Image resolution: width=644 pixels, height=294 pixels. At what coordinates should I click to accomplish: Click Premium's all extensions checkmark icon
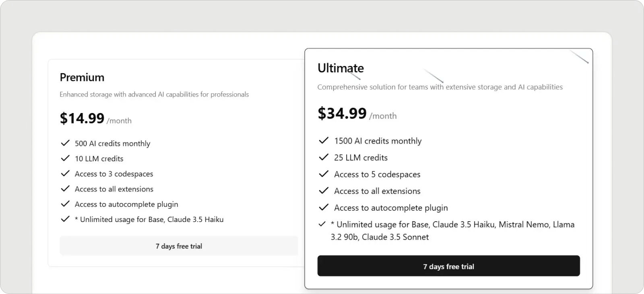[x=65, y=189]
